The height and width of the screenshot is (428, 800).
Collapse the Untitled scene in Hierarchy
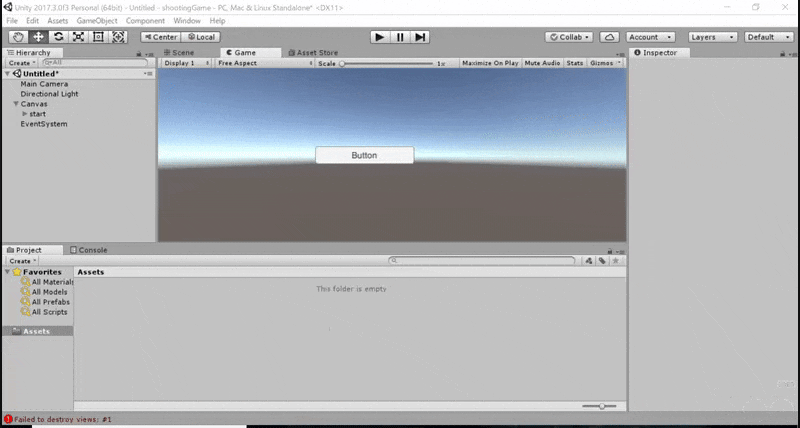point(7,74)
